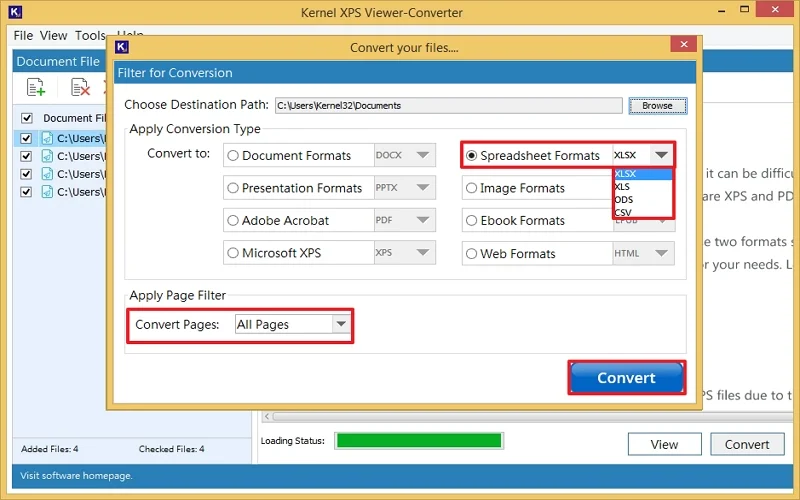Select the Spreadsheet Formats radio button
This screenshot has height=500, width=800.
click(471, 156)
